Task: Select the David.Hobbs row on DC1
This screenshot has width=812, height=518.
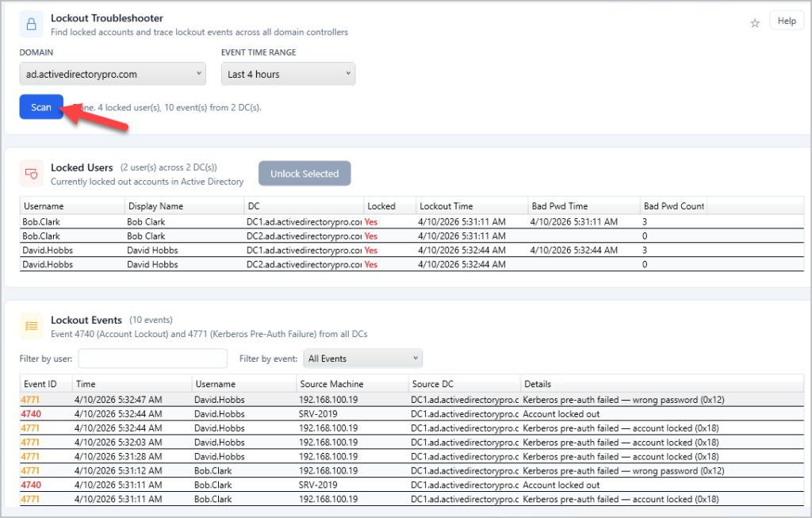Action: click(x=412, y=250)
